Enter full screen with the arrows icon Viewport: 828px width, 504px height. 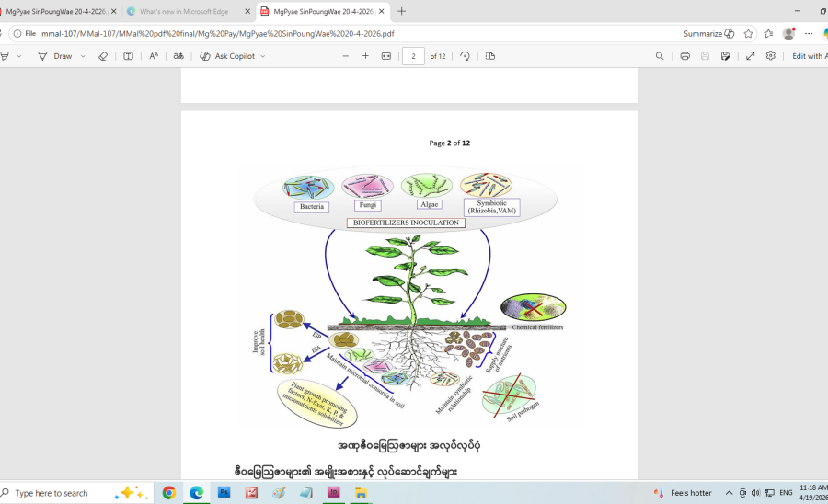tap(751, 56)
